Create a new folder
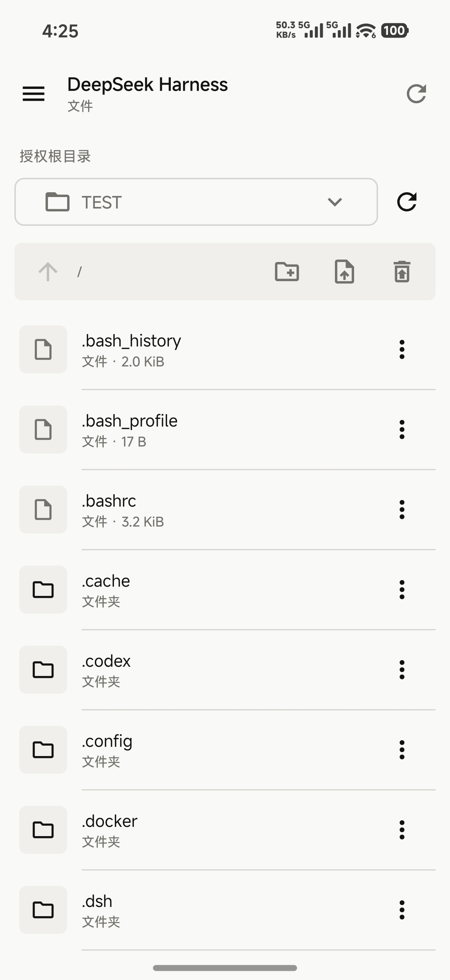Image resolution: width=450 pixels, height=980 pixels. (x=287, y=272)
